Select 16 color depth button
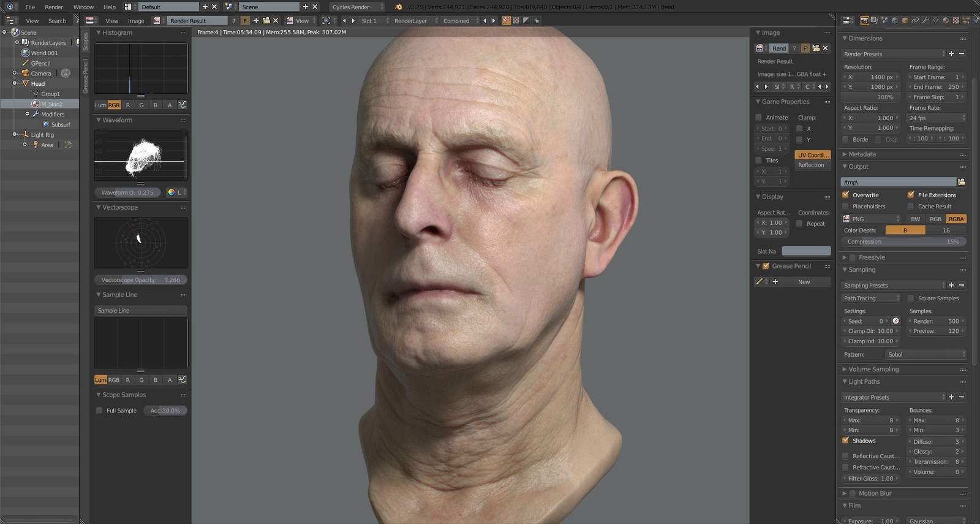The image size is (980, 524). [946, 230]
